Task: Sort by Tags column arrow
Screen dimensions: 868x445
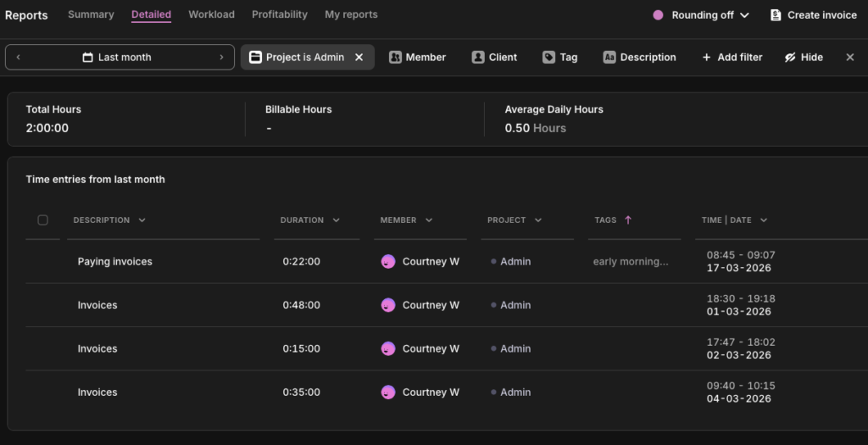Action: pyautogui.click(x=628, y=220)
